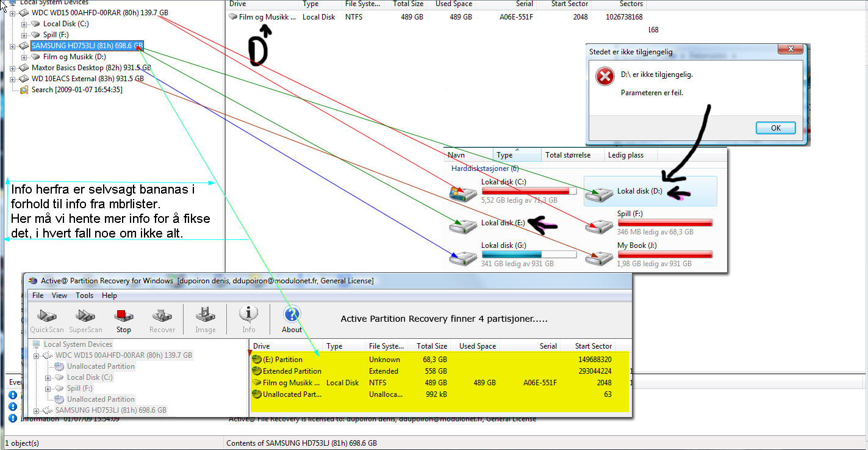The width and height of the screenshot is (868, 450).
Task: Select first Unallocated Partition in Partition Recovery tree
Action: pyautogui.click(x=101, y=366)
